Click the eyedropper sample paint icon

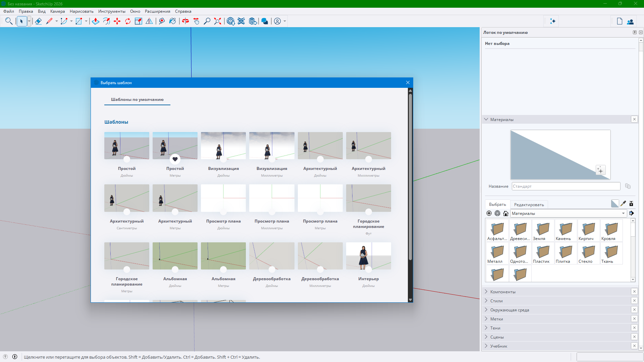(x=623, y=203)
